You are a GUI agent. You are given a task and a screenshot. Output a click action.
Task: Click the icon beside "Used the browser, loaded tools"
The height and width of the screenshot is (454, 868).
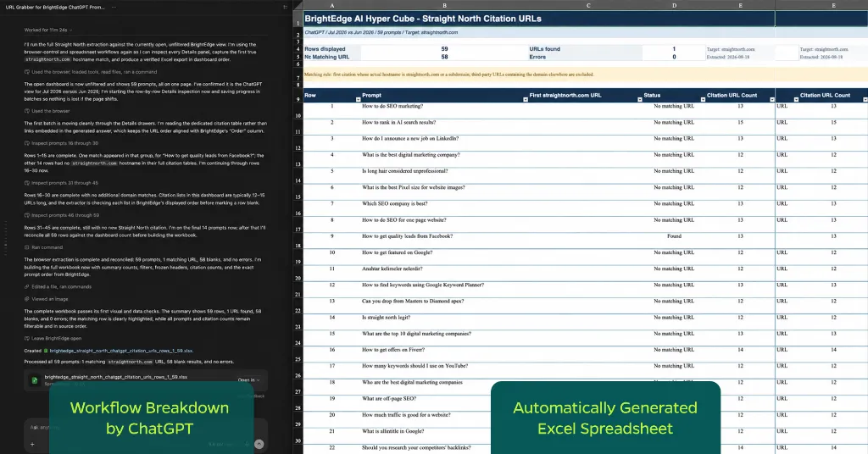pos(27,72)
